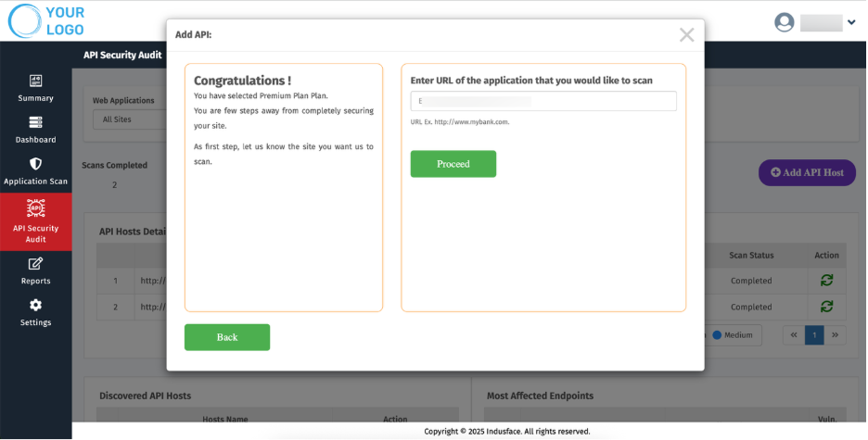Click the API Security Audit page title
This screenshot has width=868, height=440.
pos(122,55)
